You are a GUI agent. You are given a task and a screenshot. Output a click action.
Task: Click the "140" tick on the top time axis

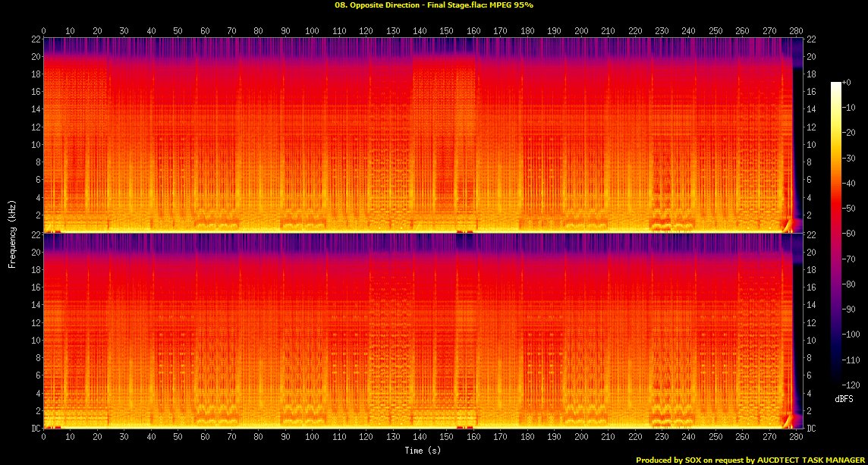coord(420,30)
